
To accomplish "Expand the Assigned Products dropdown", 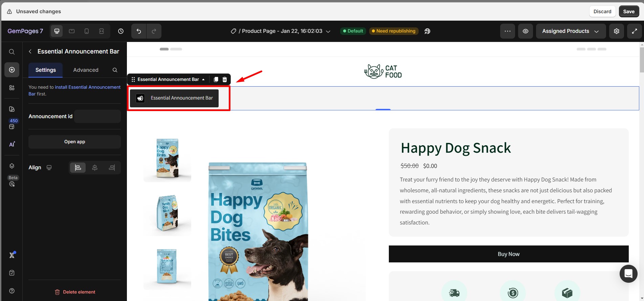I will click(571, 31).
